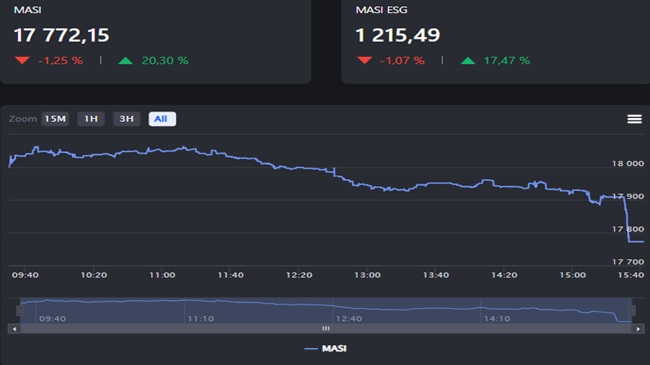Viewport: 650px width, 365px height.
Task: Click the green up arrow beside 20,30 %
Action: (x=126, y=61)
